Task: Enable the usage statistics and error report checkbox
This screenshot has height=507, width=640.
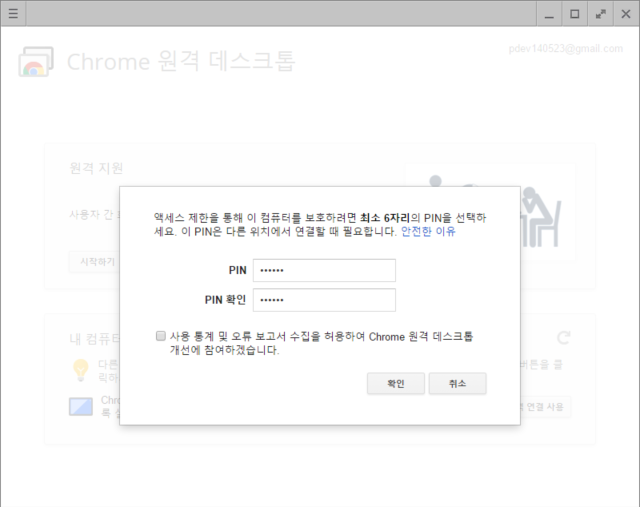Action: point(161,336)
